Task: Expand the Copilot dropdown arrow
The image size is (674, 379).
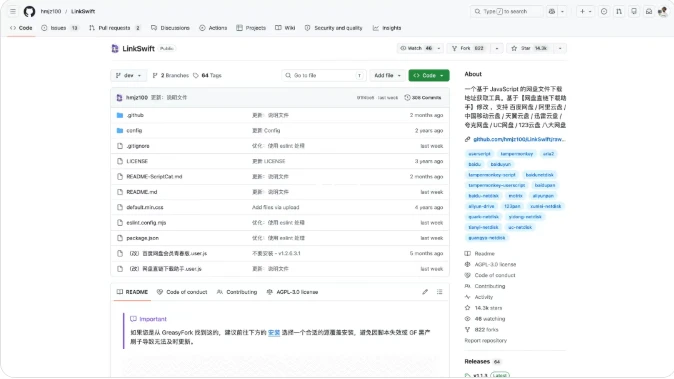Action: click(x=562, y=11)
